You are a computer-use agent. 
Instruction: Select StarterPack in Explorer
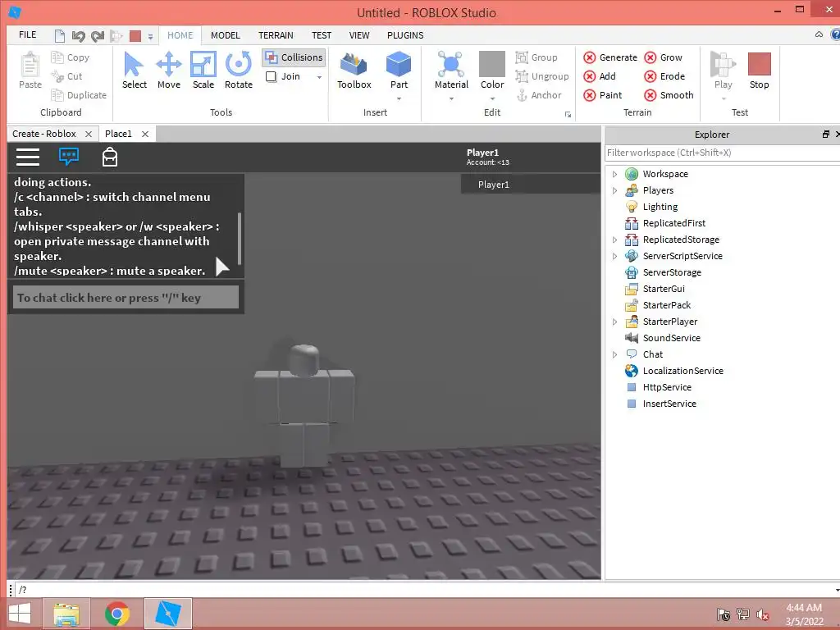(x=666, y=305)
